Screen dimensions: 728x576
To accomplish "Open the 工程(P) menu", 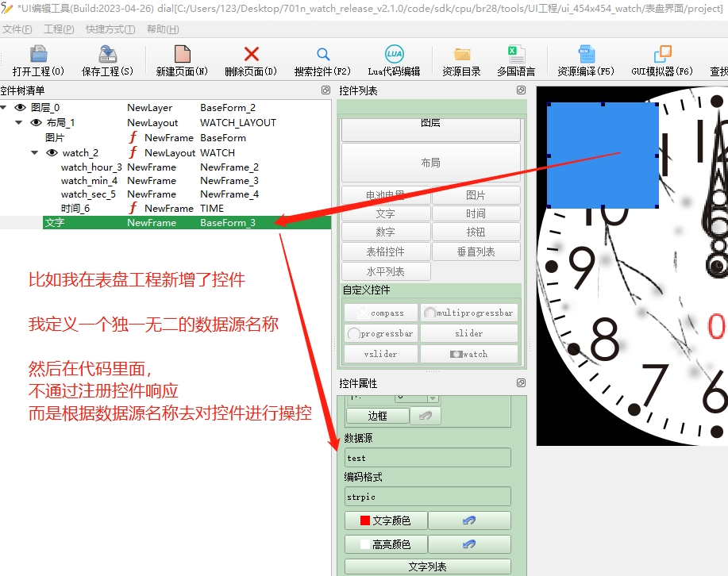I will coord(59,29).
